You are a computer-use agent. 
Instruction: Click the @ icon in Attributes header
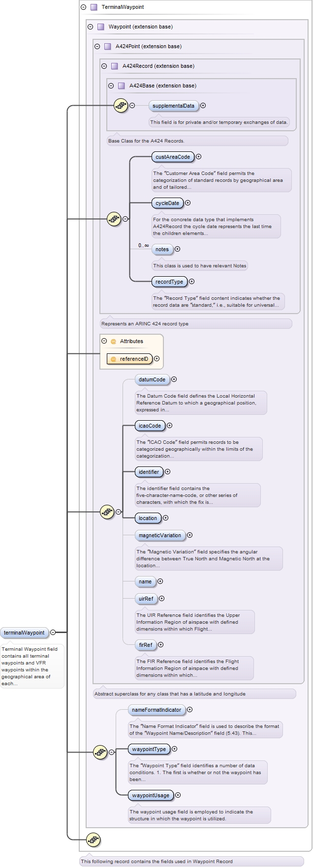click(x=113, y=341)
